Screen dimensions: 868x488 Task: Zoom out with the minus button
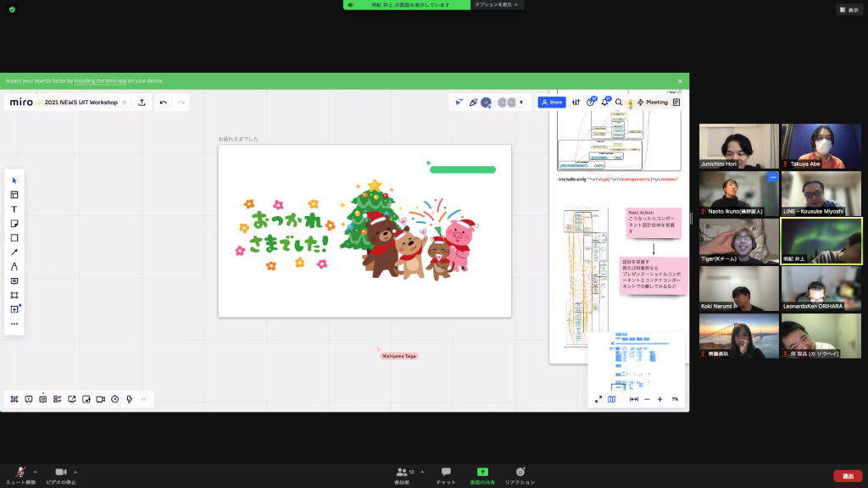click(647, 399)
